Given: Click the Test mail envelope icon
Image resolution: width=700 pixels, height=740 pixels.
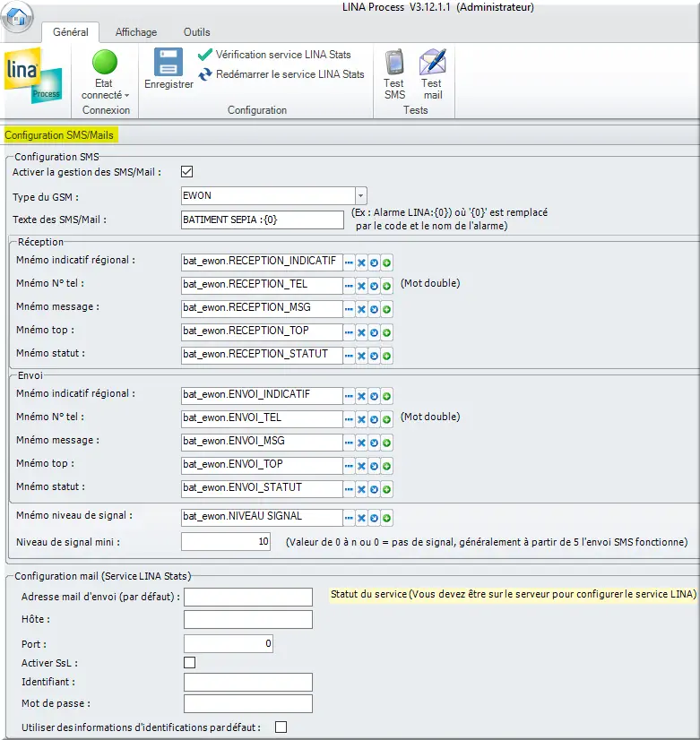Looking at the screenshot, I should 432,62.
